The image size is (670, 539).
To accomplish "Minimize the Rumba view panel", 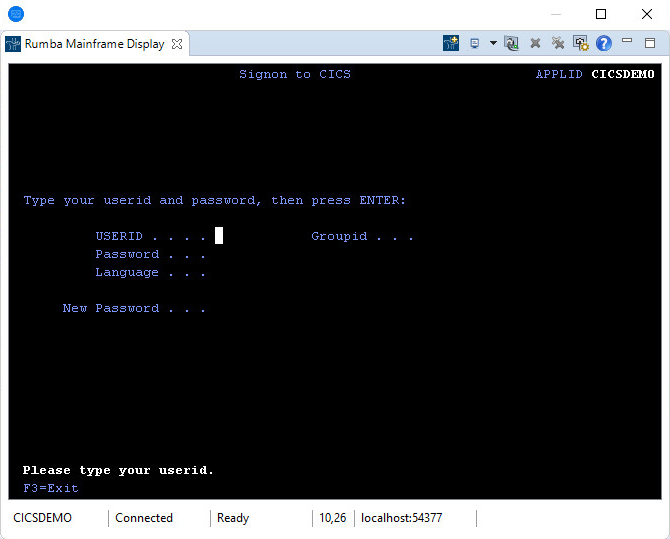I will tap(627, 42).
